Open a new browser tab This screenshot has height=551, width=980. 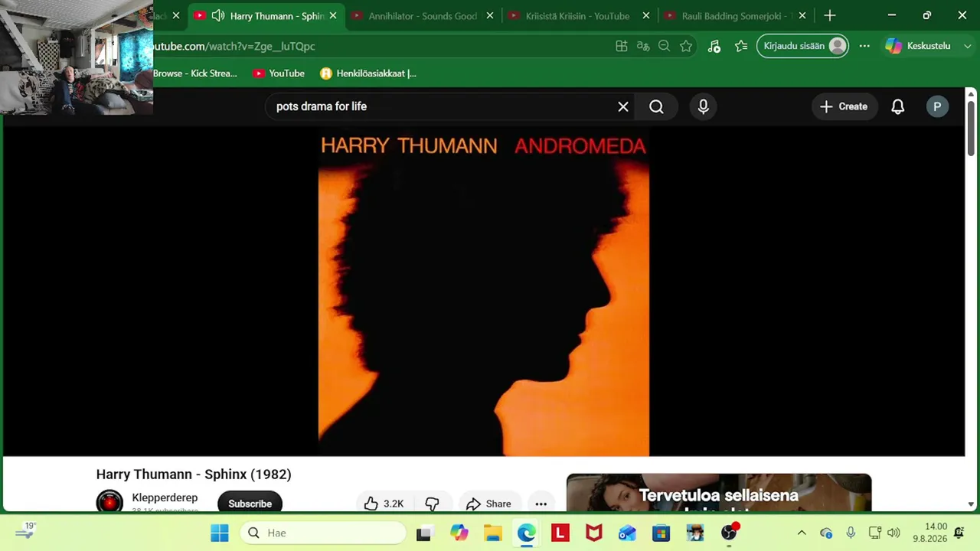(830, 15)
